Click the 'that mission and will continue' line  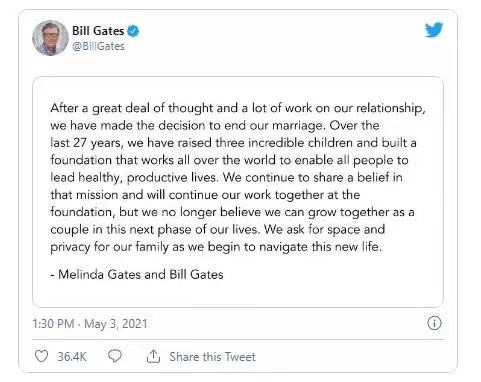click(205, 195)
